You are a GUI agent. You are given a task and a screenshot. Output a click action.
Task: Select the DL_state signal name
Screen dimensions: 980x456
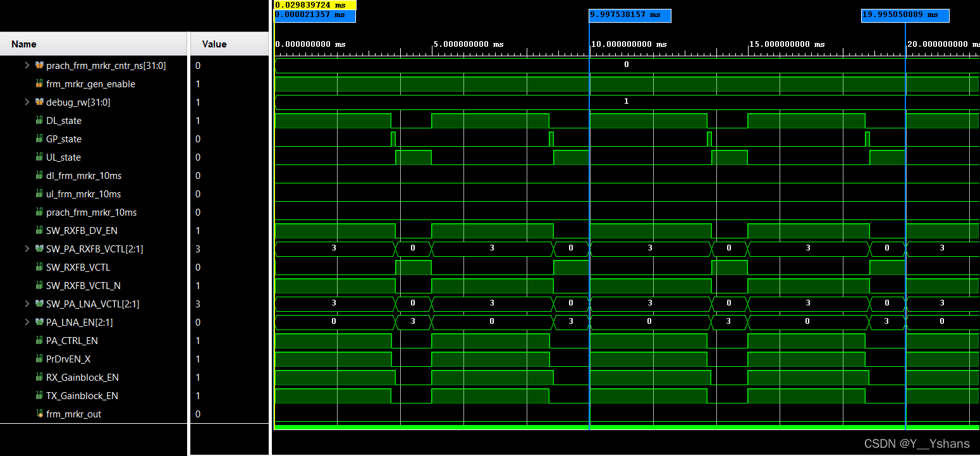[64, 121]
